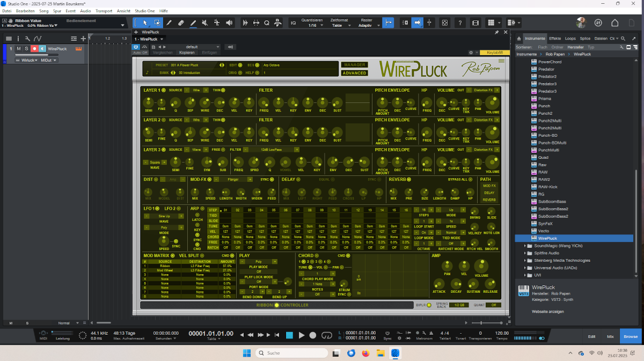The height and width of the screenshot is (361, 644).
Task: Open the Bearbeiten menu
Action: tap(26, 11)
